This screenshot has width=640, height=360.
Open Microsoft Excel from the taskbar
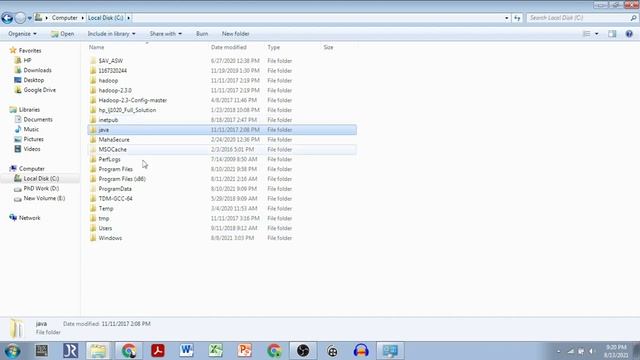(x=216, y=351)
